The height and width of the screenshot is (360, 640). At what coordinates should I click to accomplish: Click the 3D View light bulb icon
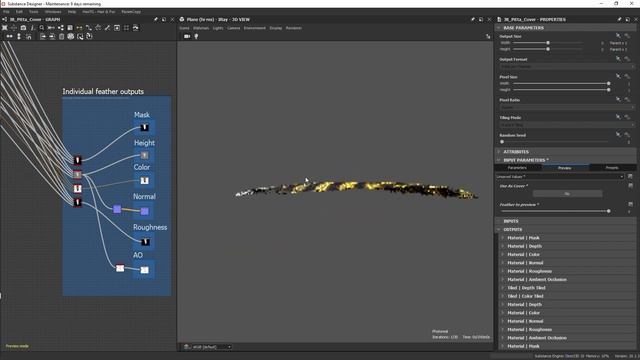pos(196,36)
